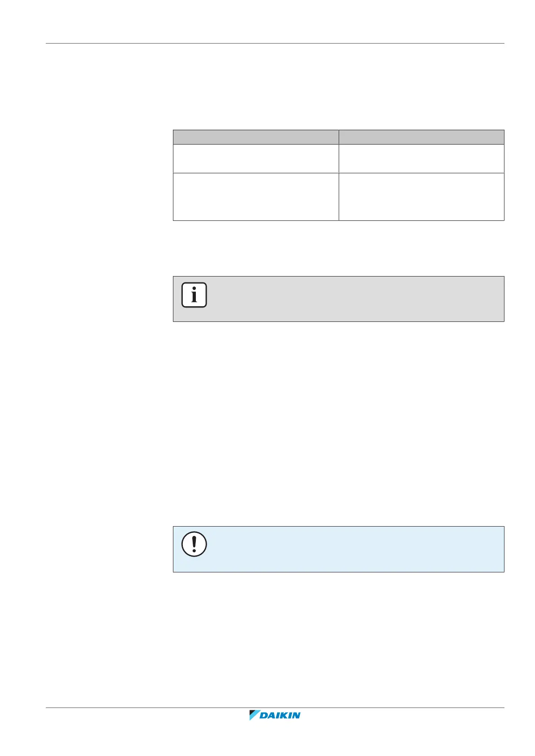
Task: Click the circled exclamation mark notice icon
Action: (x=194, y=545)
